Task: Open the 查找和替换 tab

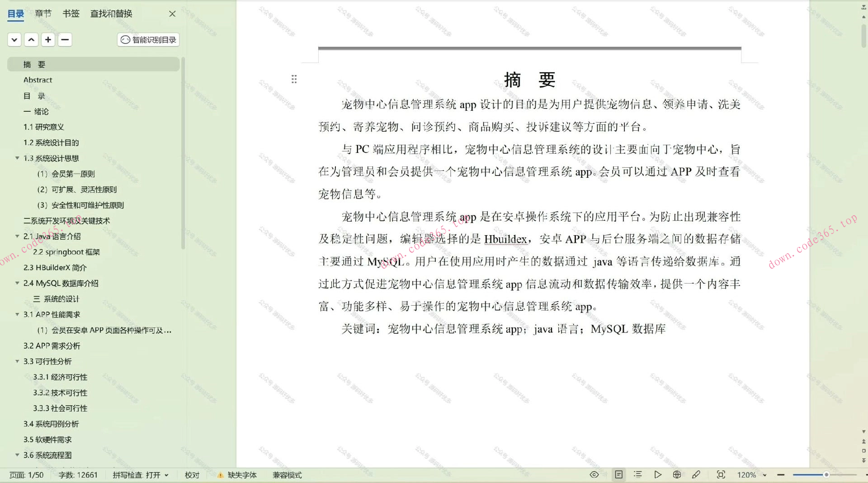Action: click(x=111, y=14)
